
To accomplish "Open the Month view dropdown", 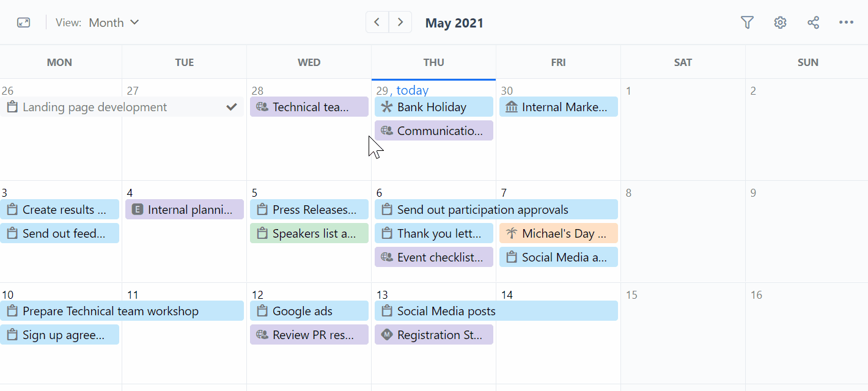I will click(114, 23).
